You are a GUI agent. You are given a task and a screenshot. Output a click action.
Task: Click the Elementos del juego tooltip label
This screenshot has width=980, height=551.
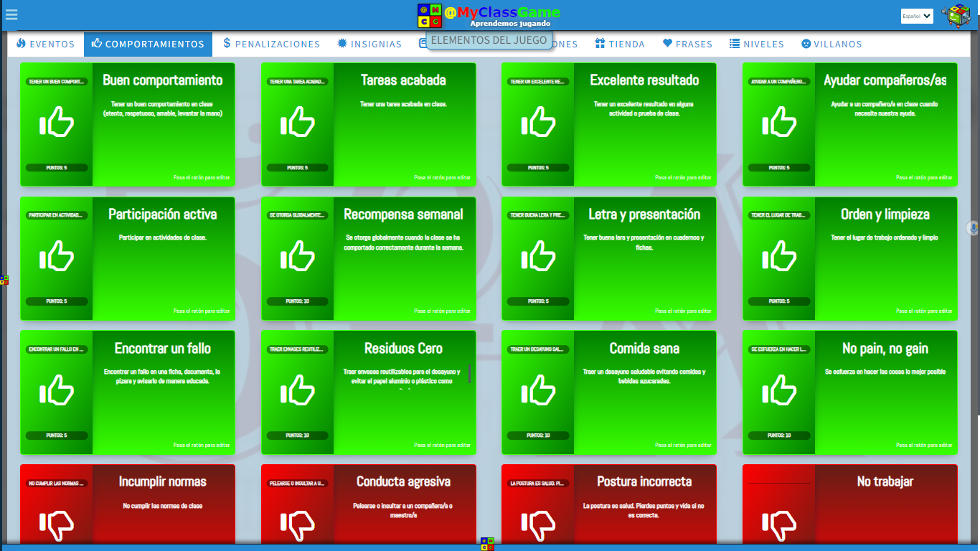[489, 40]
